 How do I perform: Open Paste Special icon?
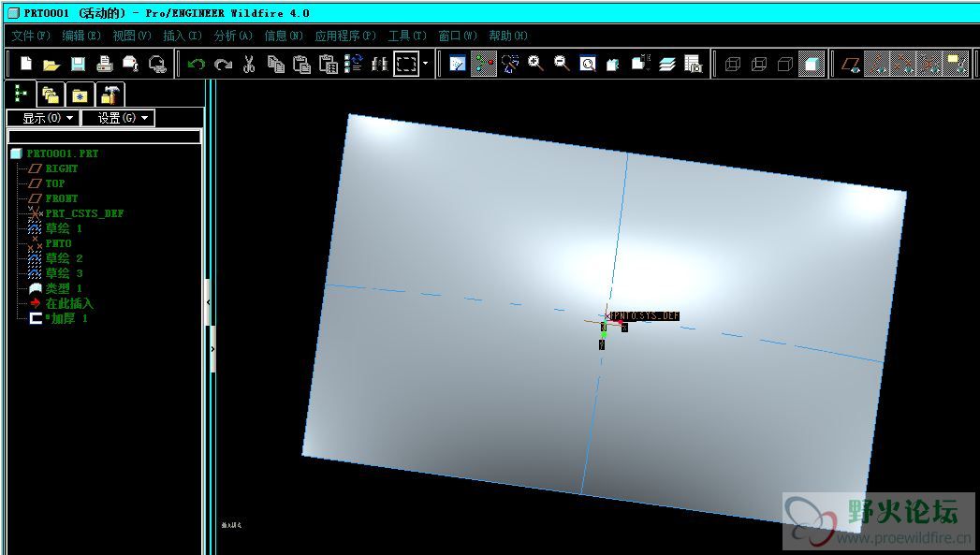point(329,64)
